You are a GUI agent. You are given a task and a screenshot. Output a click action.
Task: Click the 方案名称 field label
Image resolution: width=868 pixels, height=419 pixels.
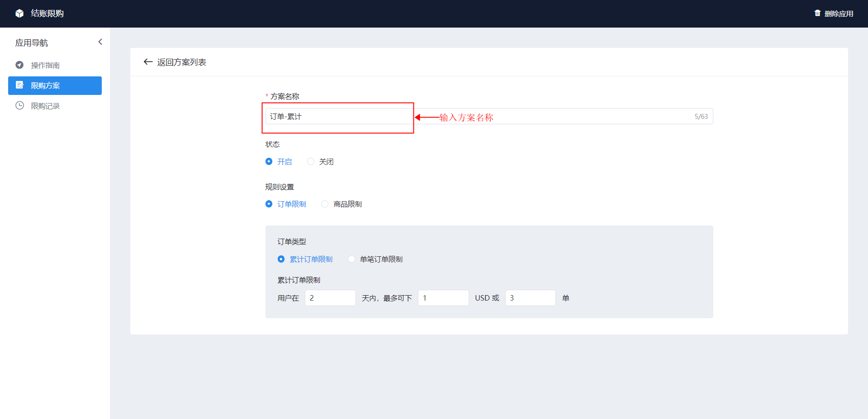285,96
